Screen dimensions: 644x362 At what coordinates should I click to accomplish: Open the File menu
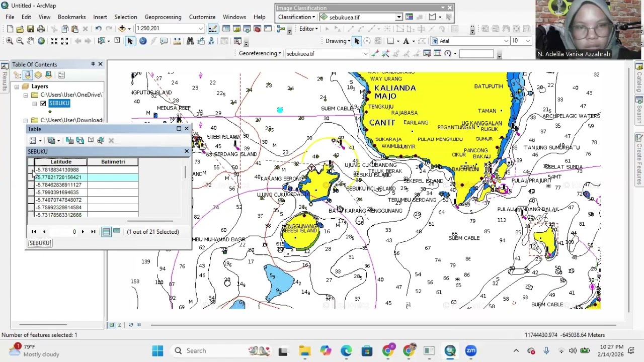pyautogui.click(x=10, y=17)
